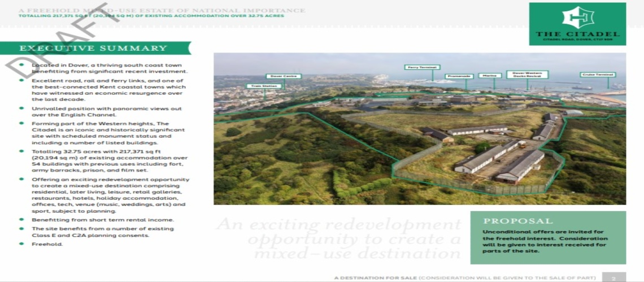Click the Freehold bullet point
Viewport: 644px width, 282px height.
[47, 244]
